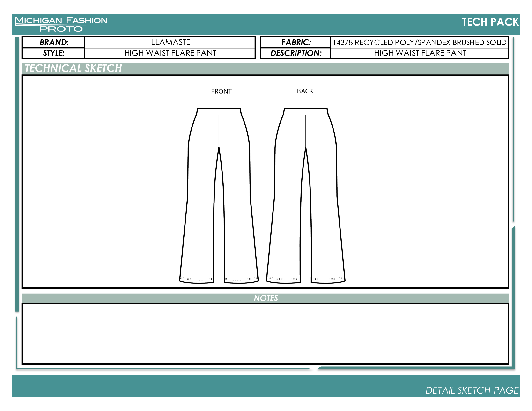Select the STYLE: label cell
The image size is (532, 411).
[54, 53]
